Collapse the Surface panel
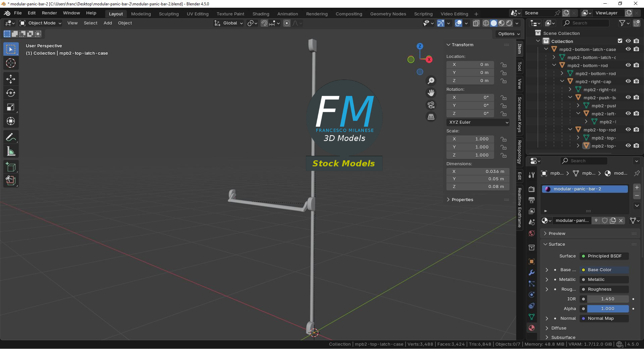Screen dimensions: 644x349 tap(545, 244)
